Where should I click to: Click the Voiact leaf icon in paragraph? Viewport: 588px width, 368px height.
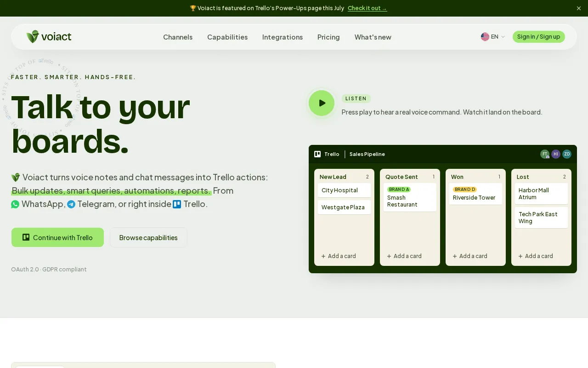(16, 178)
